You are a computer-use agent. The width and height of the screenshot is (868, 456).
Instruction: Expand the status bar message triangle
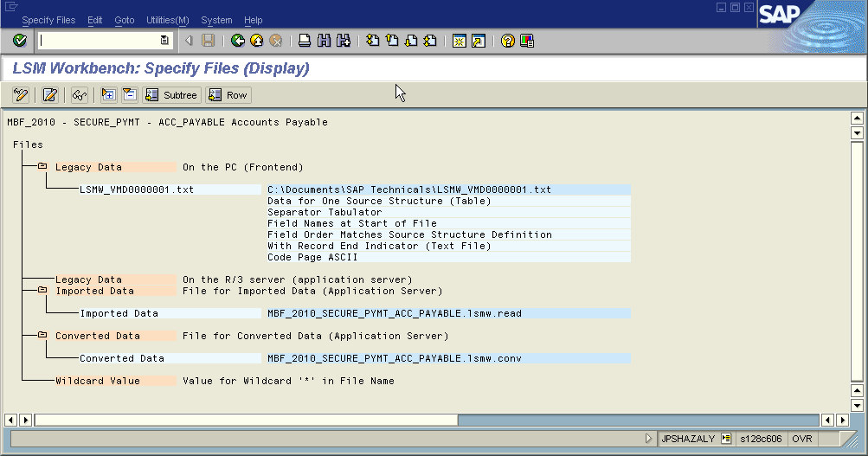[x=649, y=439]
